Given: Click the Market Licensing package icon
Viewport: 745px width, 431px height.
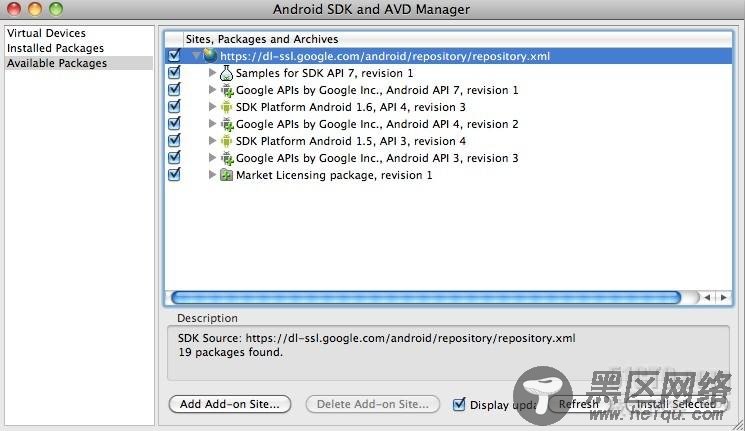Looking at the screenshot, I should 226,175.
